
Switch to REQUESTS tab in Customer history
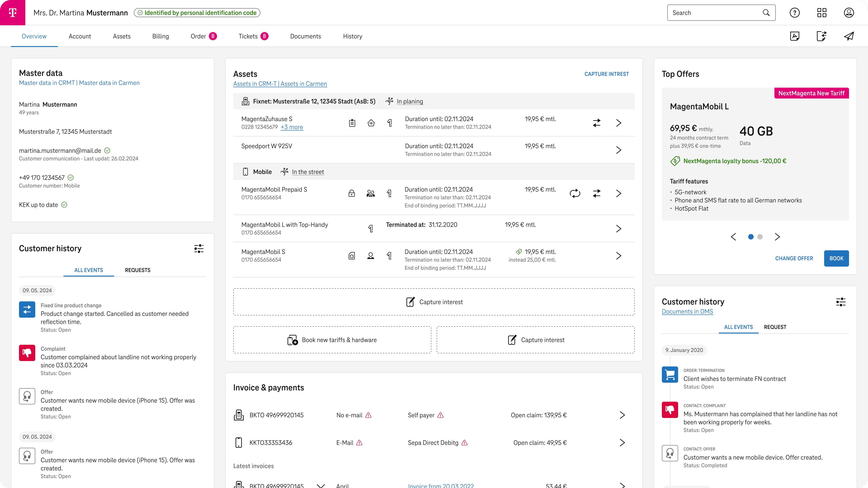click(x=137, y=270)
